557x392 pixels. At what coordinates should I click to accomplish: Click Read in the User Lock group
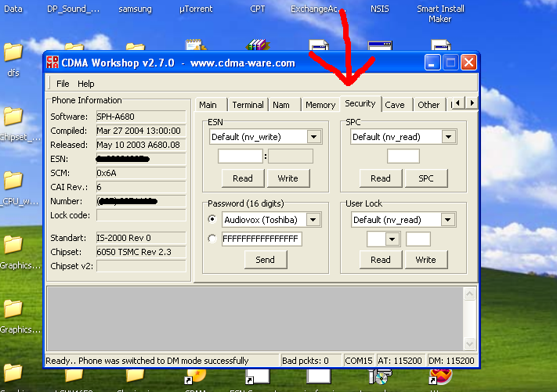(x=381, y=260)
